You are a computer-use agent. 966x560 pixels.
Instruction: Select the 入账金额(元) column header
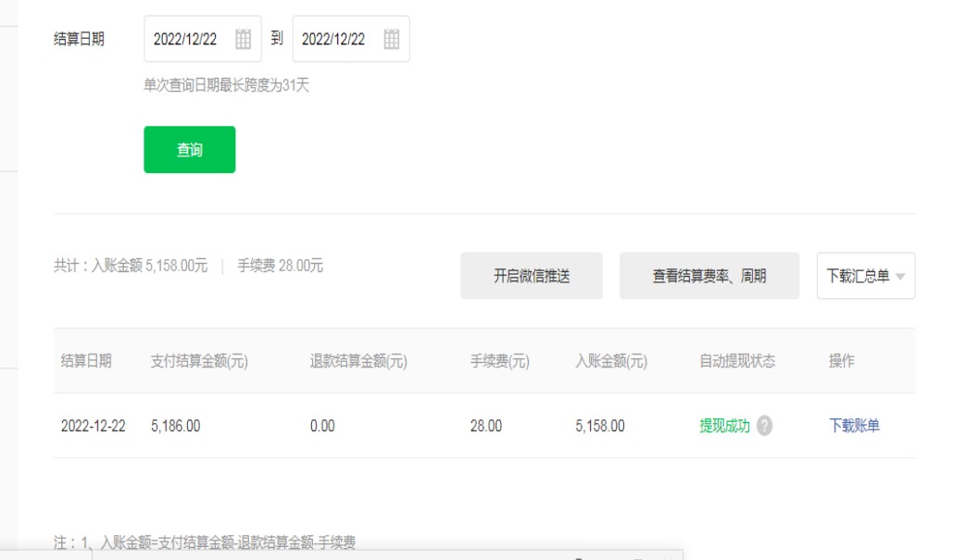[611, 361]
